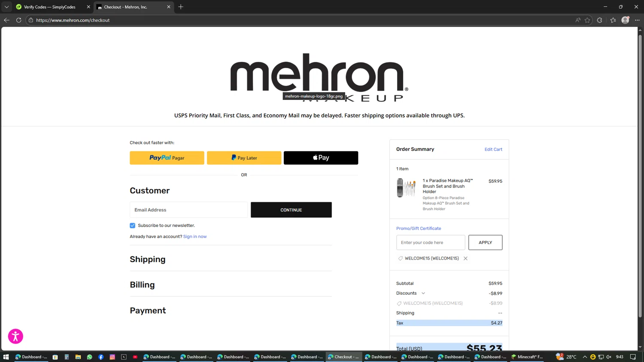Open the Windows Start menu

6,357
